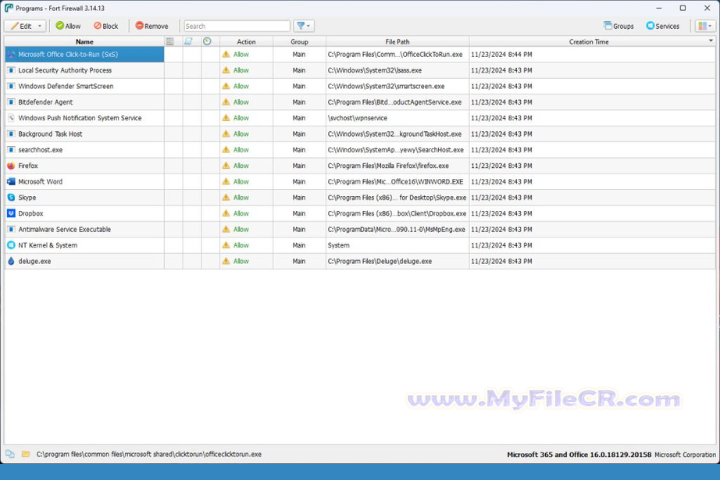
Task: Select the Dropbox name text
Action: [31, 214]
